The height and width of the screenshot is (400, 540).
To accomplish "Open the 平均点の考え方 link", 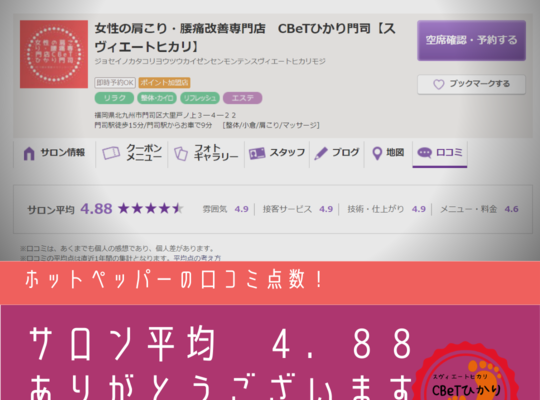I will pos(197,258).
